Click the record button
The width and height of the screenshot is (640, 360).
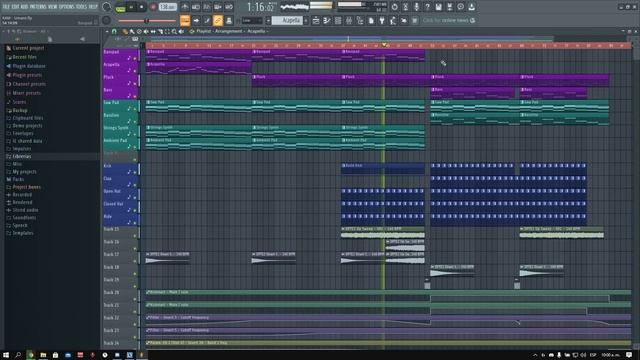click(153, 7)
